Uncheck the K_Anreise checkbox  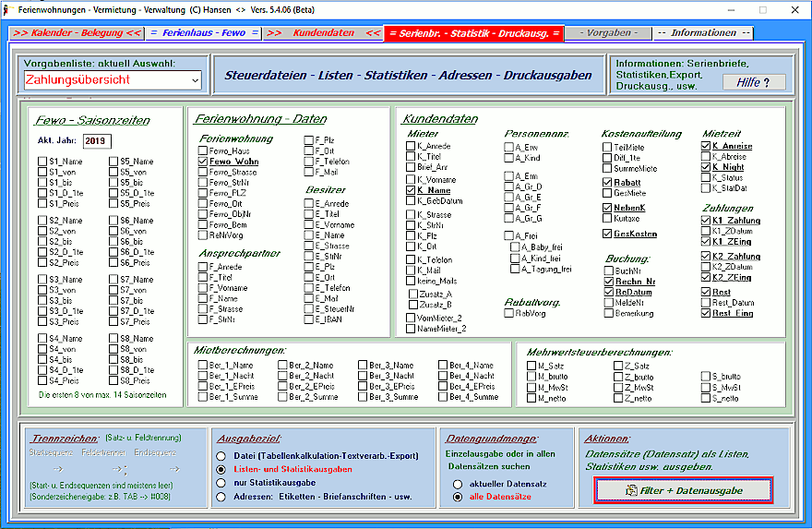(x=707, y=147)
